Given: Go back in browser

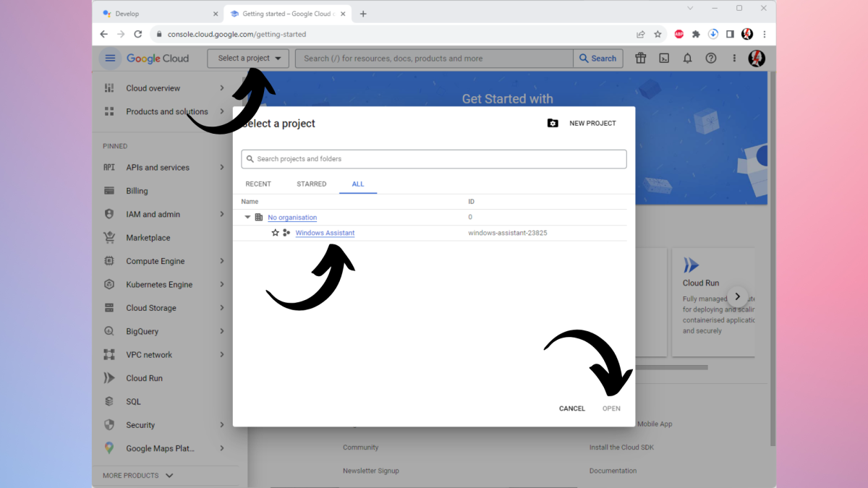Looking at the screenshot, I should [103, 34].
